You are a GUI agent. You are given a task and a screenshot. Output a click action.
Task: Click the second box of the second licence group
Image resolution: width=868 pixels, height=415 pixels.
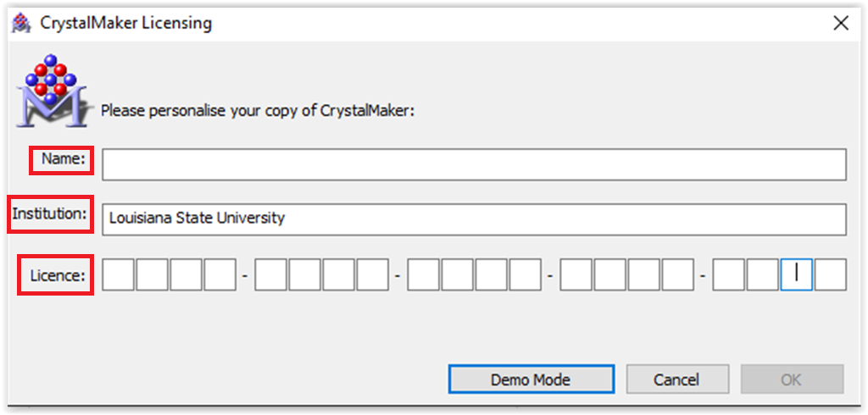[305, 275]
